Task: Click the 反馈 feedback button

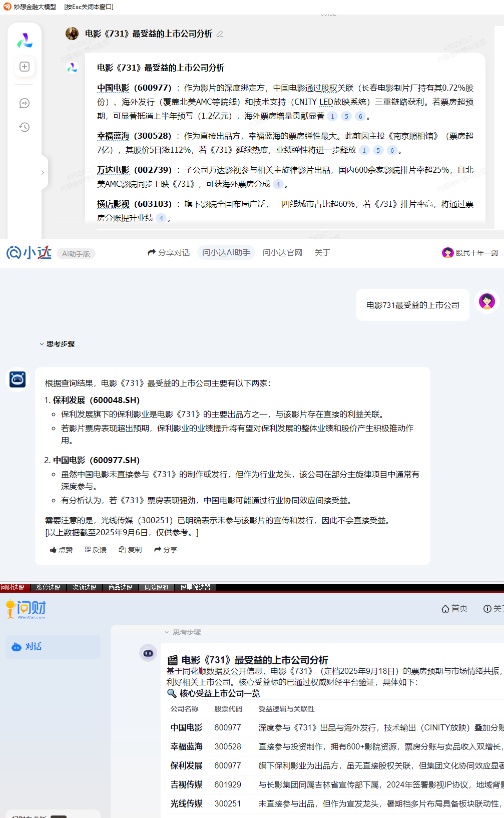Action: 96,550
